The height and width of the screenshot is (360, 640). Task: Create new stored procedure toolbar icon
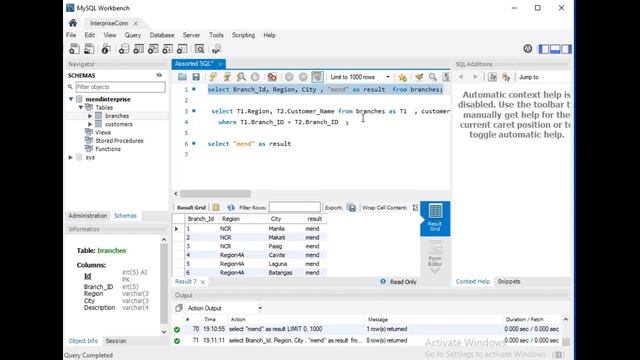tap(167, 49)
